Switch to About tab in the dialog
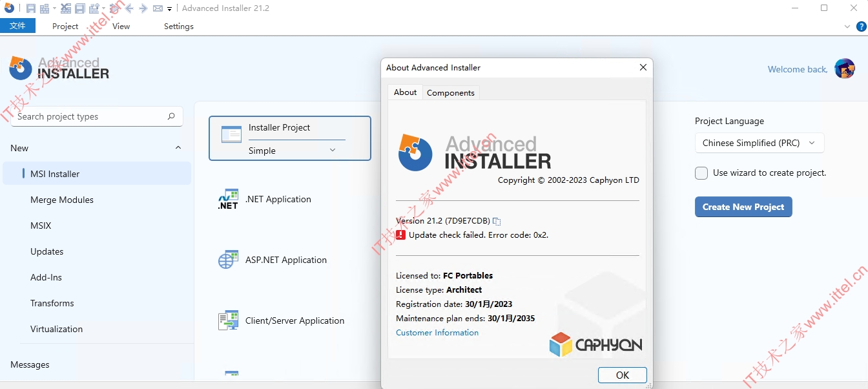868x389 pixels. pos(405,92)
